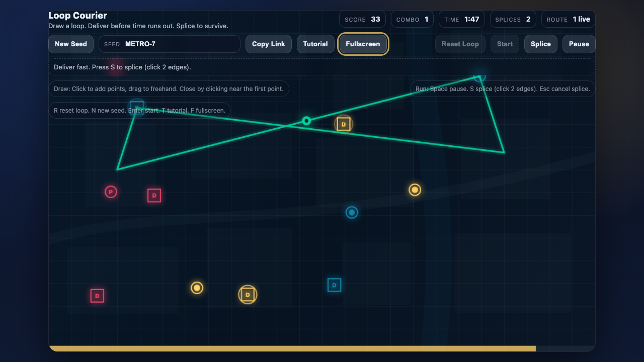
Task: Focus the SEED input field METRO-7
Action: coord(170,44)
